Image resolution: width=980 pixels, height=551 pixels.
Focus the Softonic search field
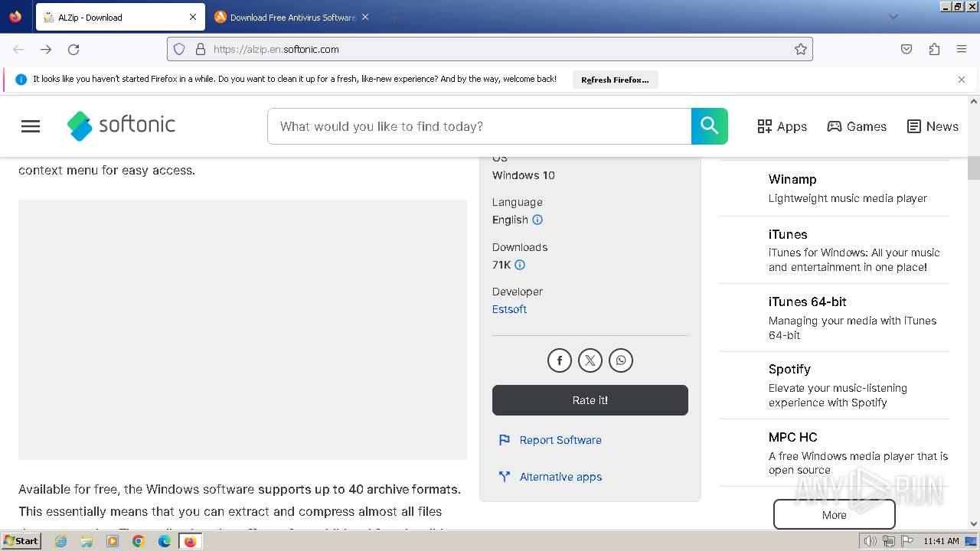tap(479, 126)
